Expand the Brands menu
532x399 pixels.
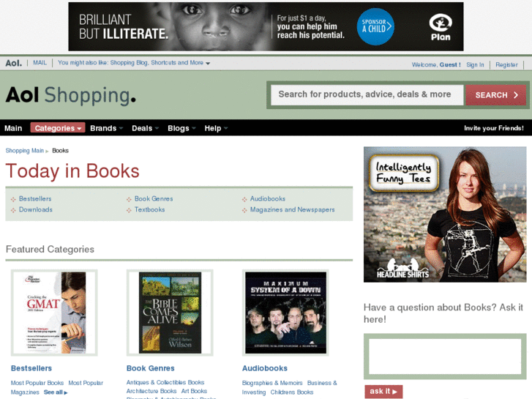[106, 128]
